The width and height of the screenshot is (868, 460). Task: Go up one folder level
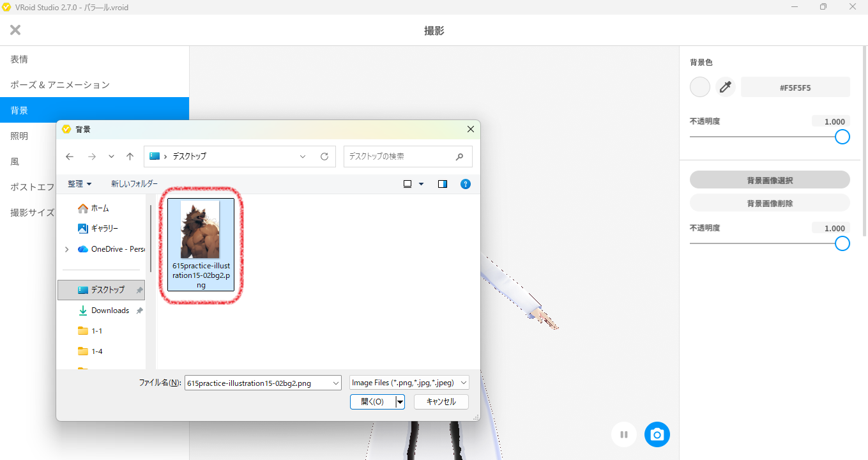[130, 157]
